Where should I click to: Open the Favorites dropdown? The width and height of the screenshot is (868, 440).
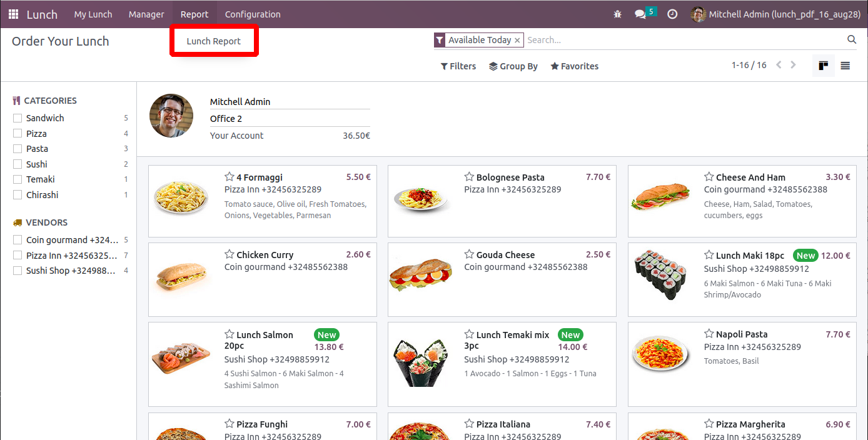click(575, 66)
